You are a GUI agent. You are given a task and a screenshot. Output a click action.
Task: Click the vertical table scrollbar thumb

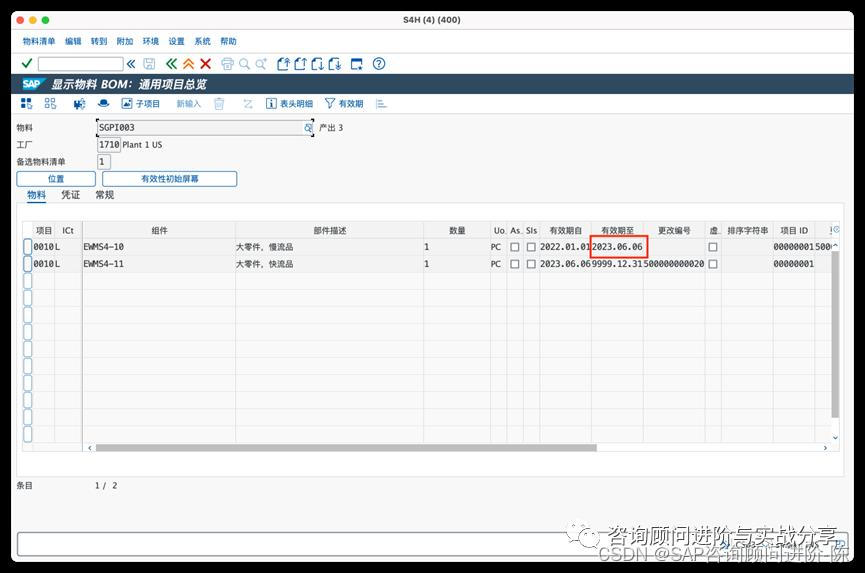click(835, 334)
